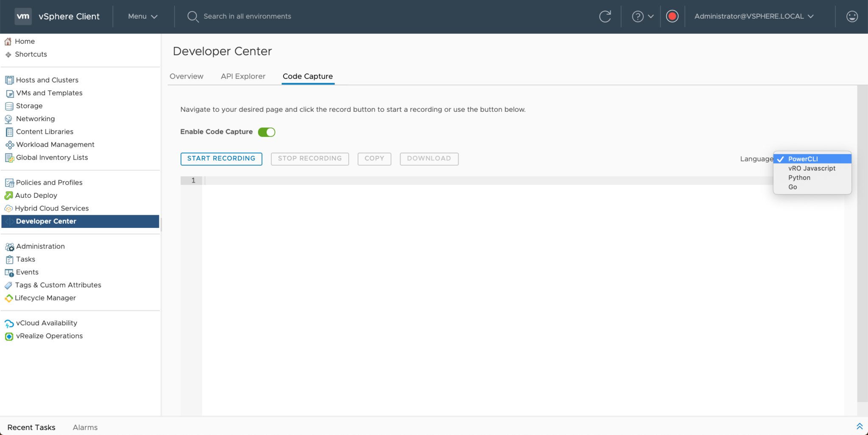Click the COPY button

tap(374, 158)
